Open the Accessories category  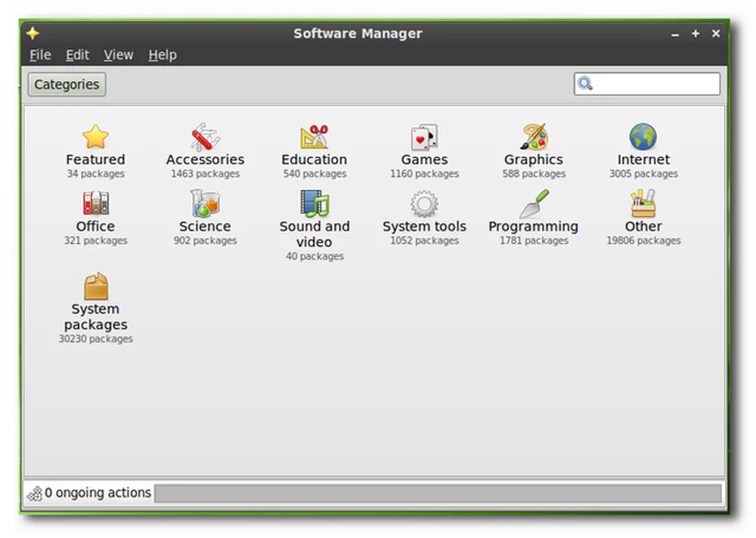205,147
